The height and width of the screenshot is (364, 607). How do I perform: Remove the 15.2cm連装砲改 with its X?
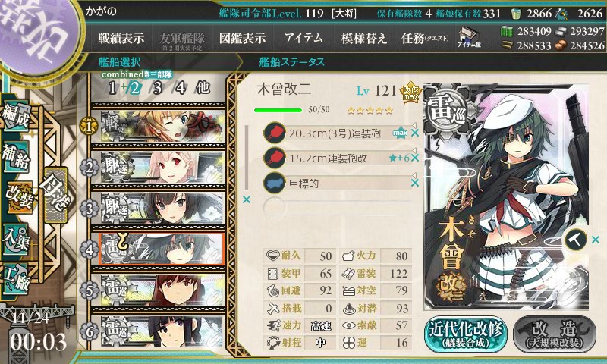click(x=415, y=158)
